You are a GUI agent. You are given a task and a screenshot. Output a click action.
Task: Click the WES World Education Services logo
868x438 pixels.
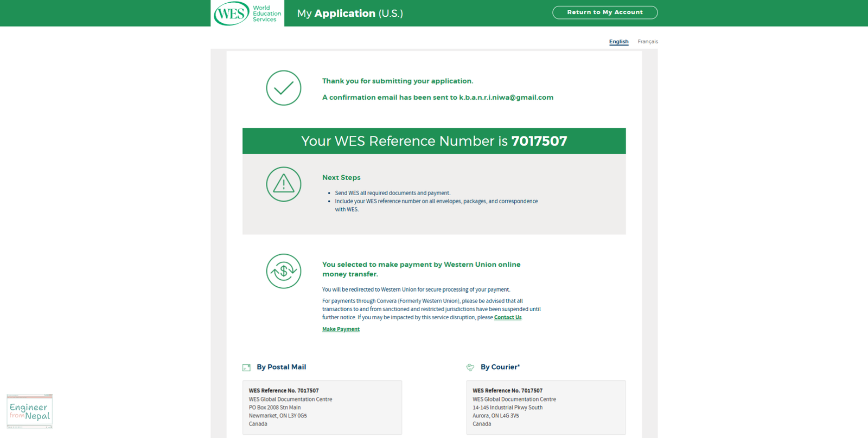click(x=247, y=13)
